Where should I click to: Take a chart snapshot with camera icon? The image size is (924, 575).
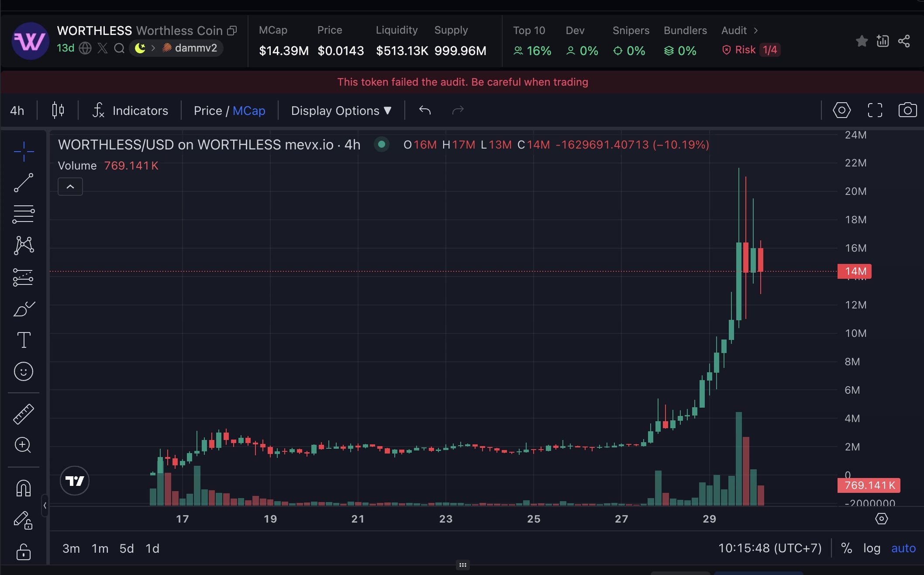[907, 110]
